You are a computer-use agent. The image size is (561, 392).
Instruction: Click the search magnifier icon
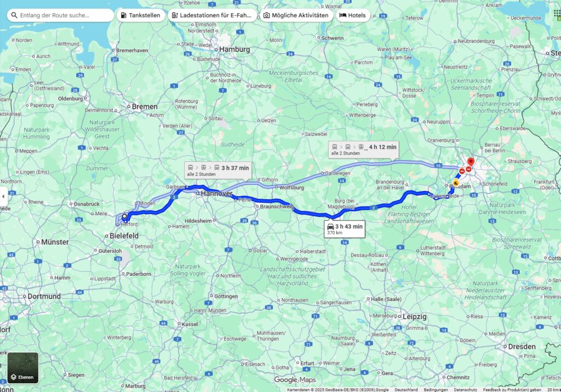(14, 15)
